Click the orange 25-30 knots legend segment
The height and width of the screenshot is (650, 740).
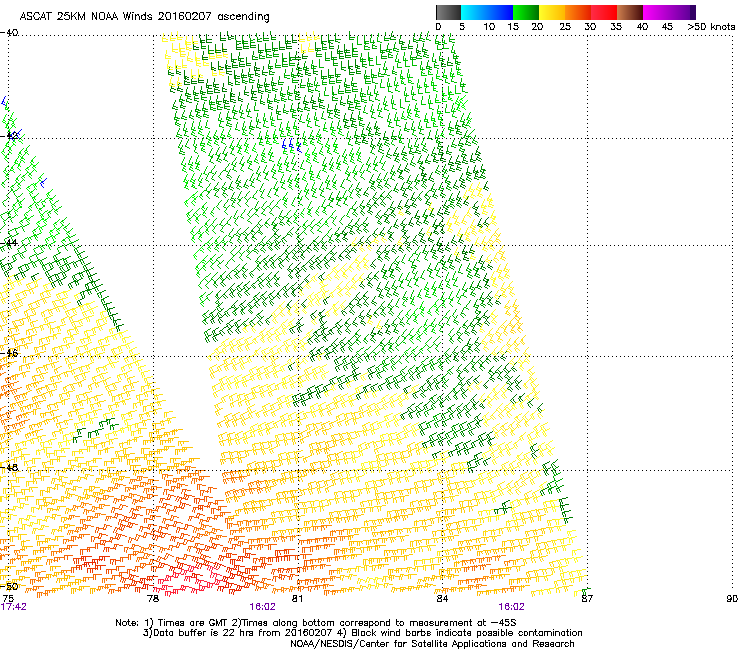[578, 12]
